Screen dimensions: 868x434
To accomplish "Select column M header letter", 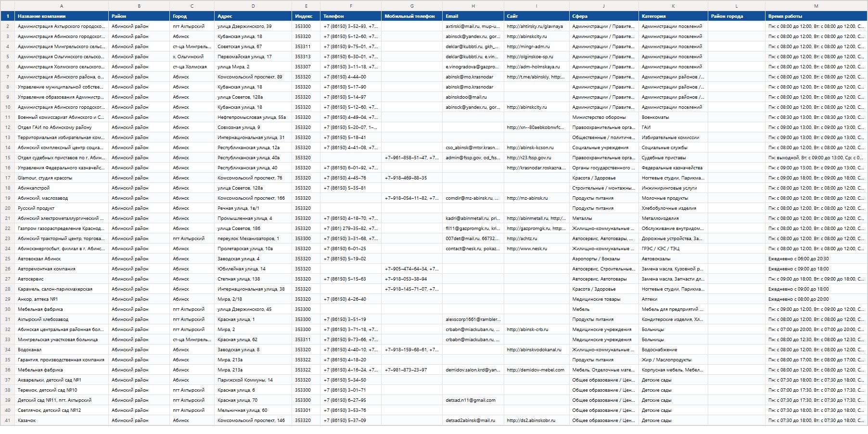I will coord(816,6).
